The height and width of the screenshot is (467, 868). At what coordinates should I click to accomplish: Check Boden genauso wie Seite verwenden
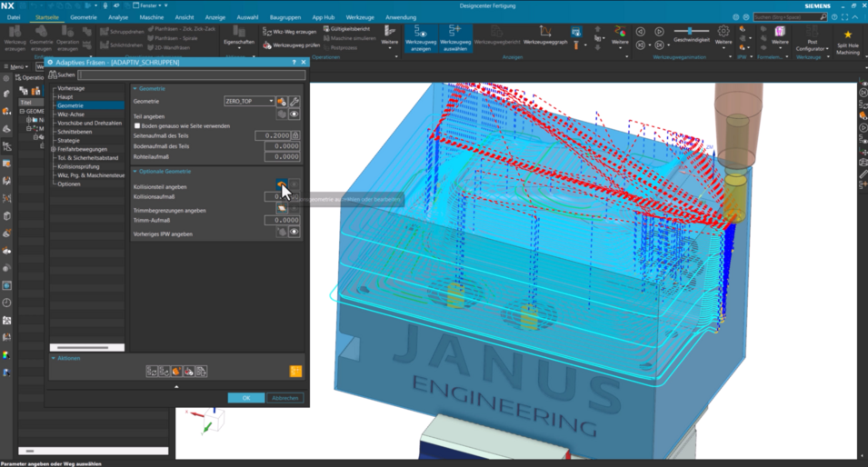pos(137,126)
